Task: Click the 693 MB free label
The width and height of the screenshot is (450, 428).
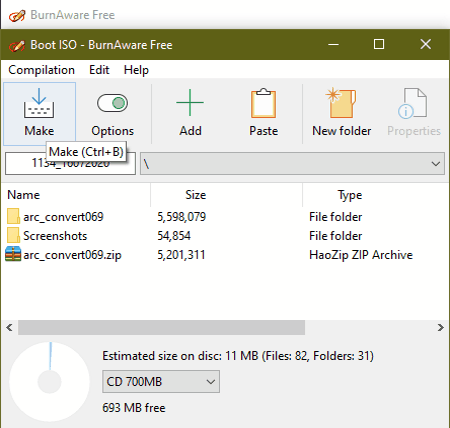Action: click(134, 408)
